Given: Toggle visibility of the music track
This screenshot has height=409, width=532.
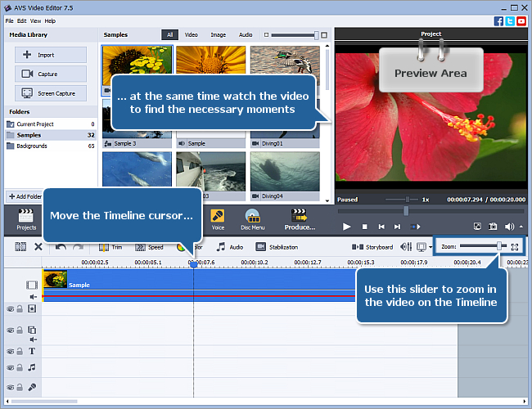Looking at the screenshot, I should [11, 367].
